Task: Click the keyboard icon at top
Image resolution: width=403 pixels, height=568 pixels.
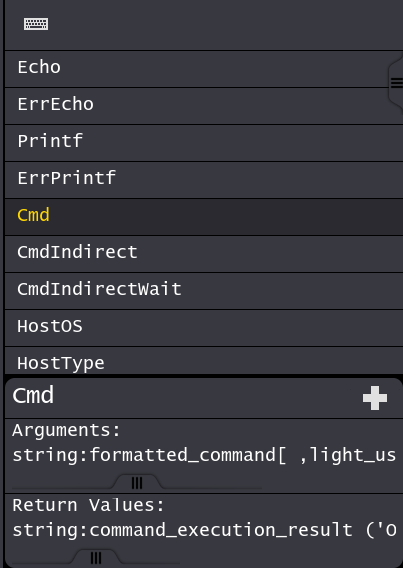Action: (x=36, y=24)
